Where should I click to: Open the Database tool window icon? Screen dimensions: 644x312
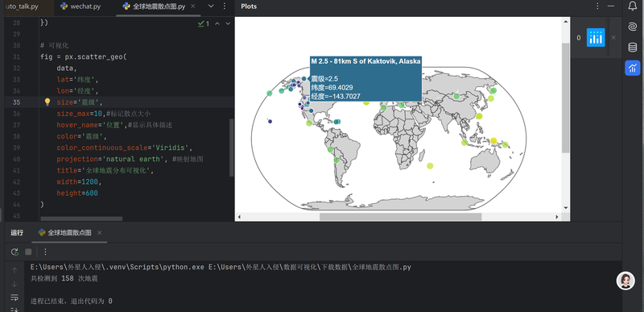(x=632, y=48)
